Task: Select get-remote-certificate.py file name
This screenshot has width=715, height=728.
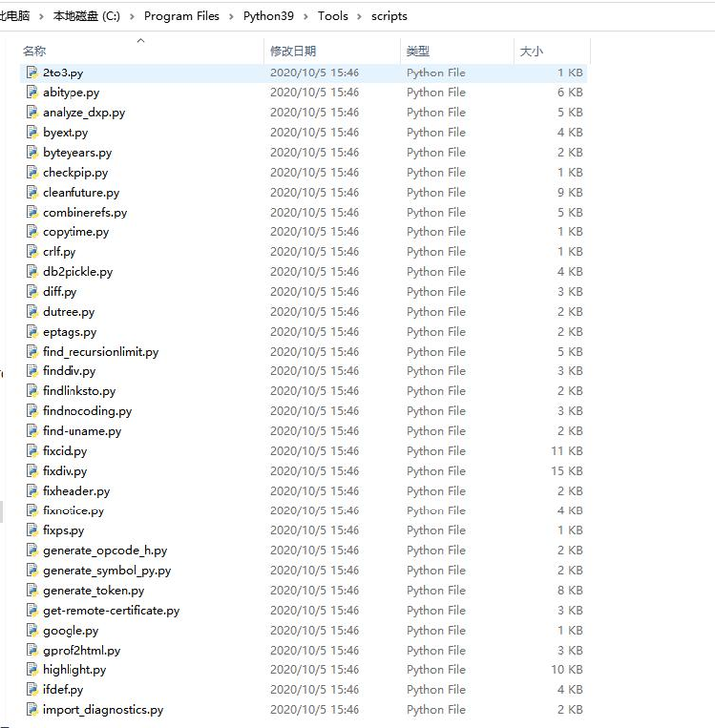Action: pos(111,611)
